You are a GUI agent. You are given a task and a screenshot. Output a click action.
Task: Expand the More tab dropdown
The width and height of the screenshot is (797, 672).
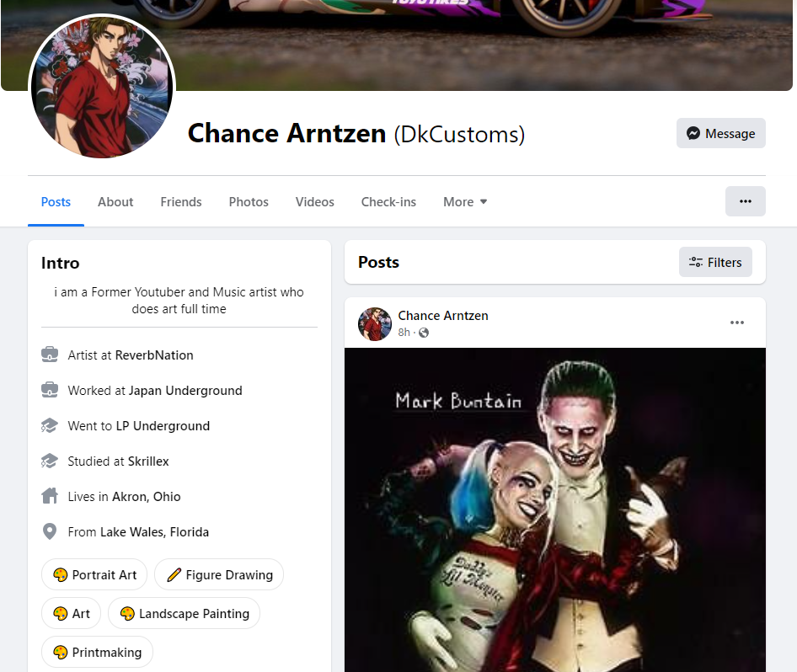(465, 201)
